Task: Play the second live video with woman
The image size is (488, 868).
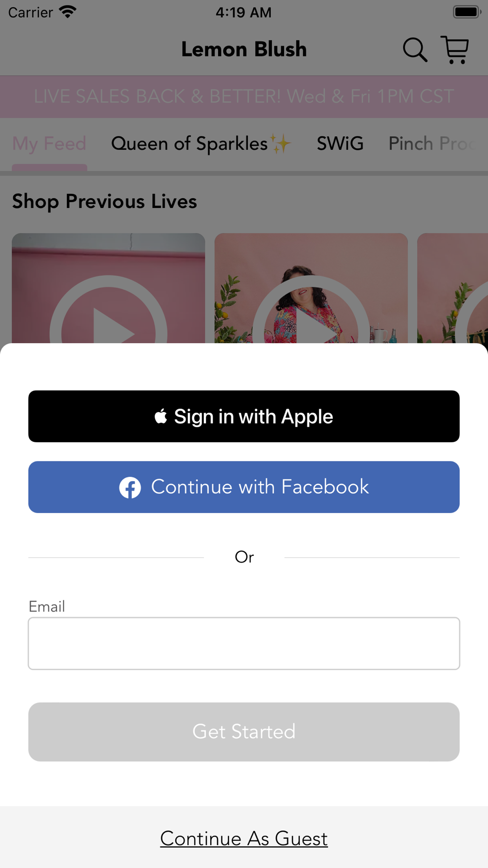Action: click(x=311, y=288)
